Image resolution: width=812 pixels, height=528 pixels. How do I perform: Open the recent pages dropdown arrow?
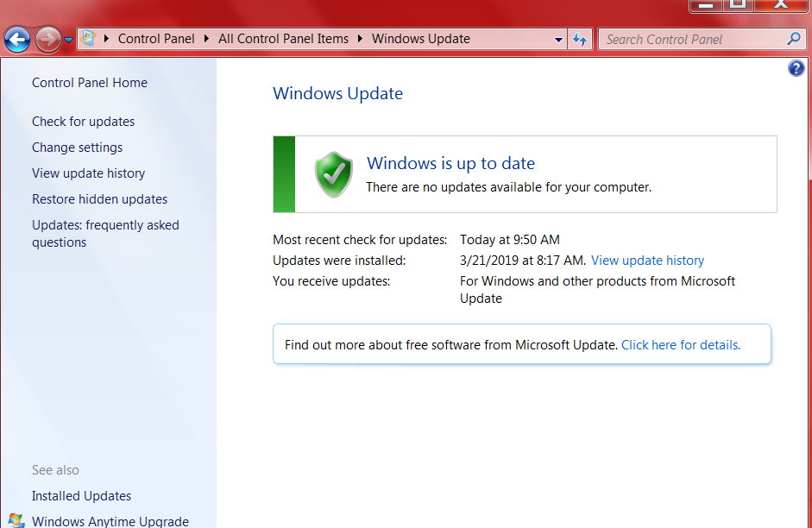point(68,40)
